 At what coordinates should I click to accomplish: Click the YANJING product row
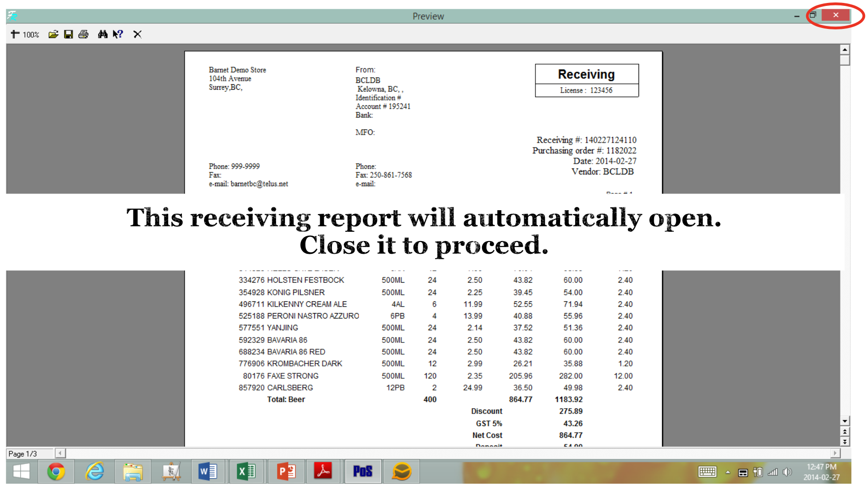pyautogui.click(x=435, y=328)
